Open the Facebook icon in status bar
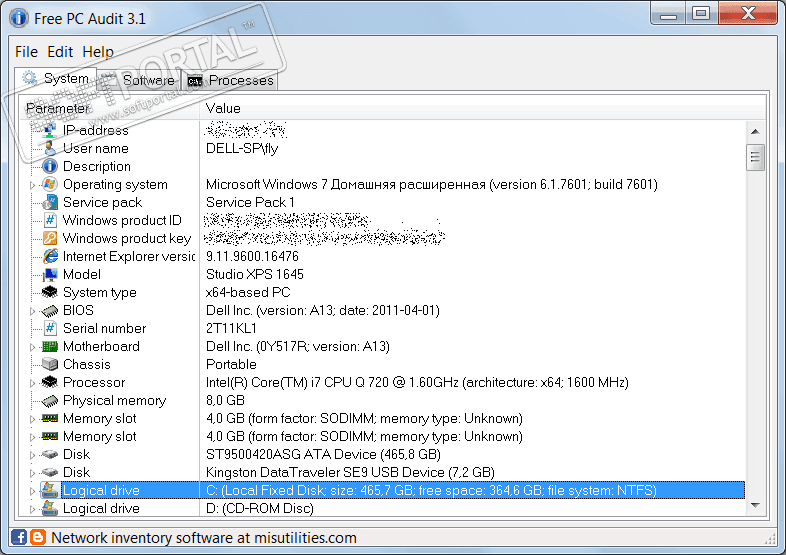Image resolution: width=786 pixels, height=555 pixels. [19, 537]
